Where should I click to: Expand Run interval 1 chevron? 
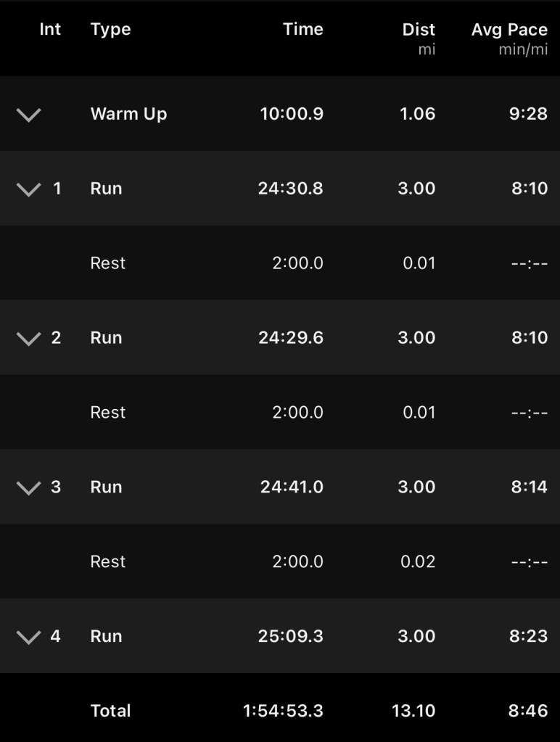point(28,189)
